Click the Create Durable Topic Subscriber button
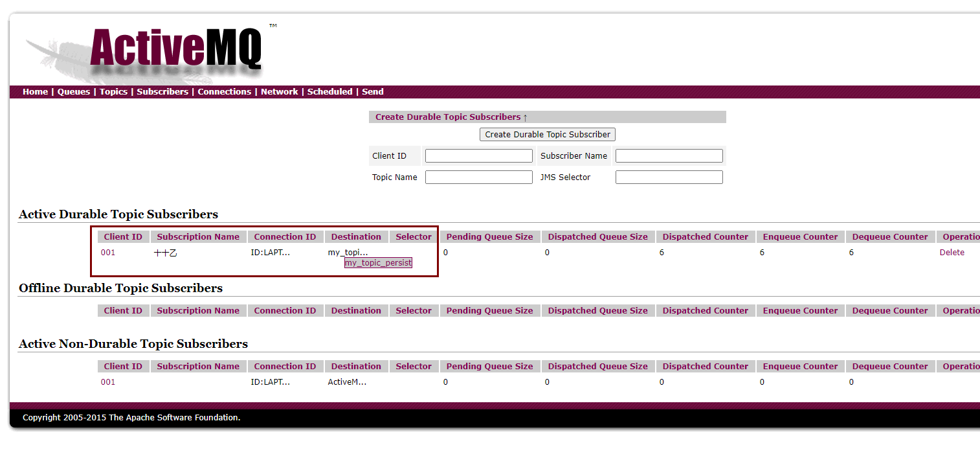 548,135
